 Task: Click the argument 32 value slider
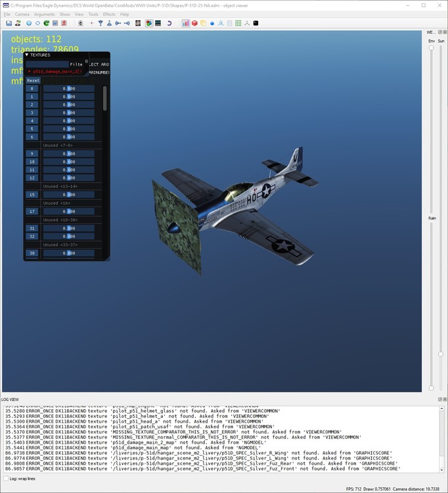(x=69, y=237)
